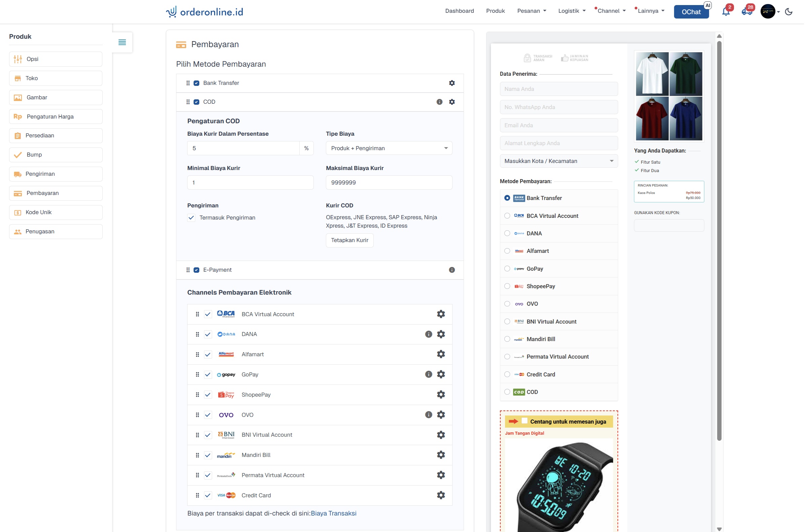Expand Pesanan menu
The height and width of the screenshot is (532, 808).
(534, 11)
